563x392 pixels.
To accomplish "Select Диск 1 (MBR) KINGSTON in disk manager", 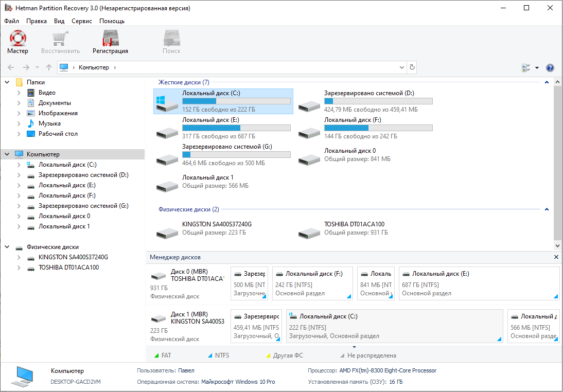I will 187,326.
